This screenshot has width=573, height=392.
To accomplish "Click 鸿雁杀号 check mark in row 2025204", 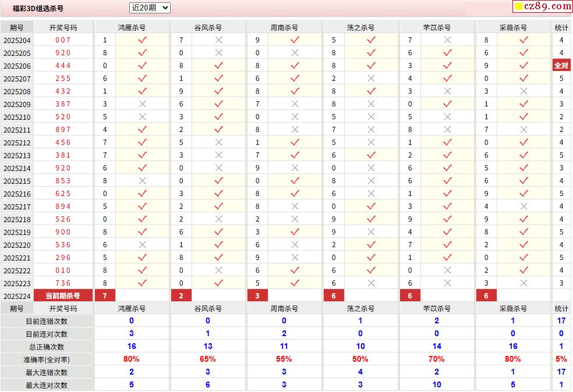I will [142, 40].
